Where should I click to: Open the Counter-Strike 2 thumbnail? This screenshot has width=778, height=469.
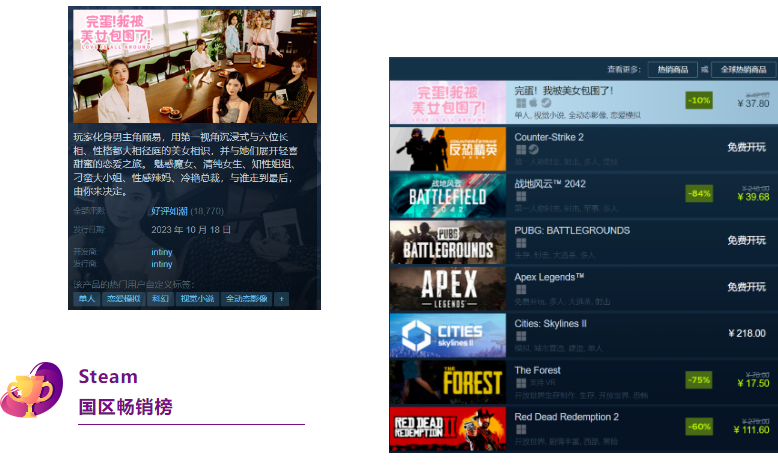point(448,149)
